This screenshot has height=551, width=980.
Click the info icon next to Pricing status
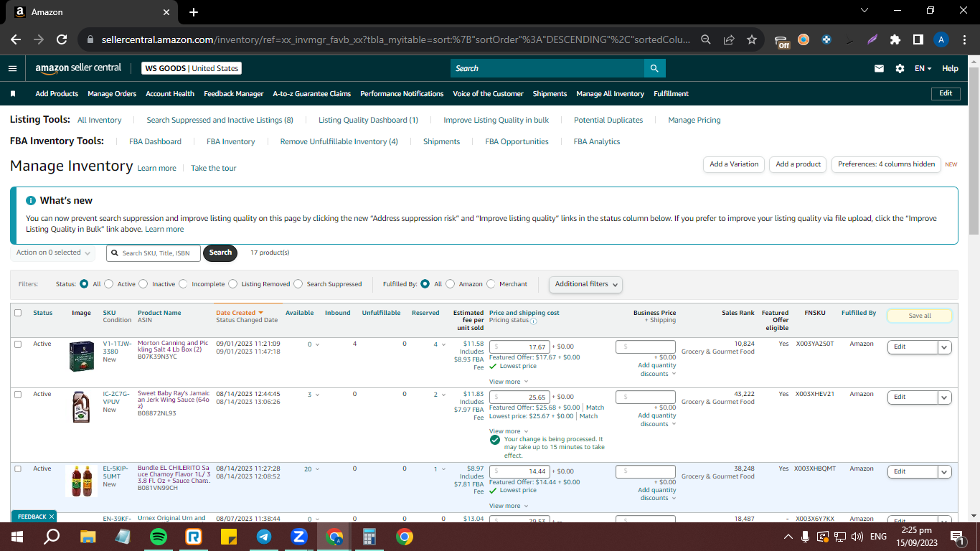pyautogui.click(x=533, y=321)
